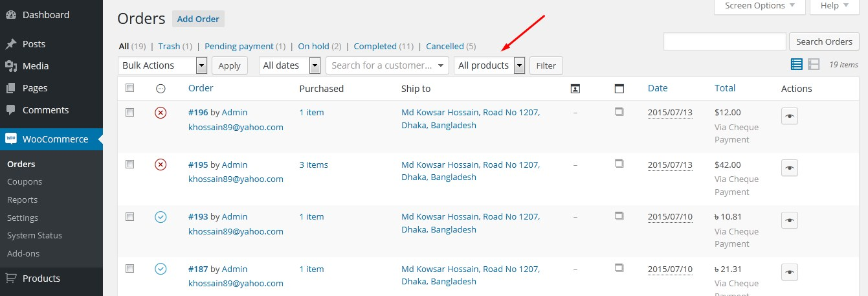Expand the Screen Options panel
868x296 pixels.
pos(760,5)
